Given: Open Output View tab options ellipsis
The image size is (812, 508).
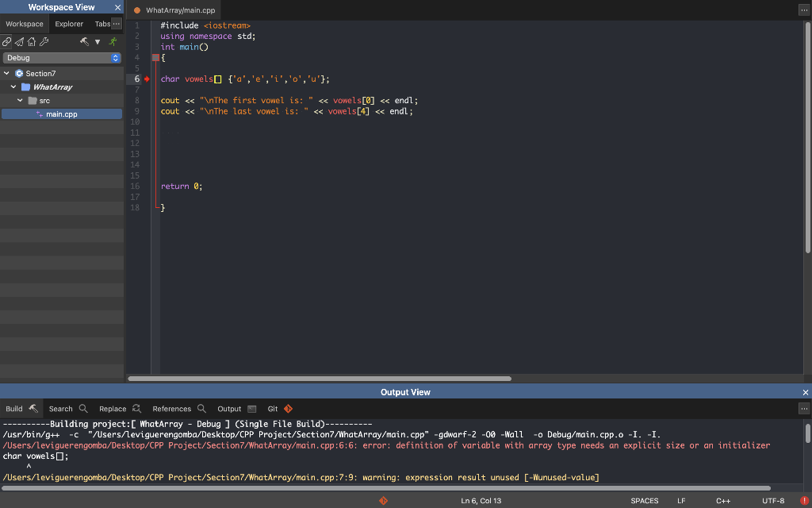Looking at the screenshot, I should click(x=804, y=409).
